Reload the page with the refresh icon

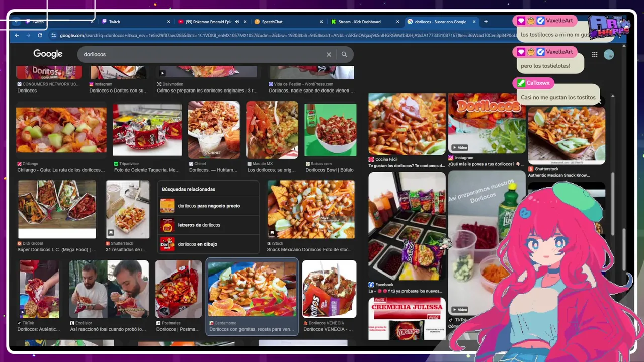pos(40,35)
